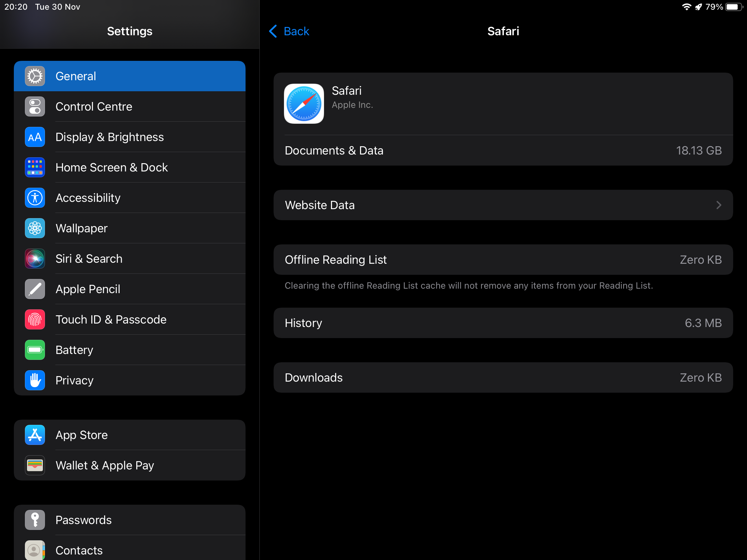Open Contacts label in sidebar
747x560 pixels.
click(79, 550)
